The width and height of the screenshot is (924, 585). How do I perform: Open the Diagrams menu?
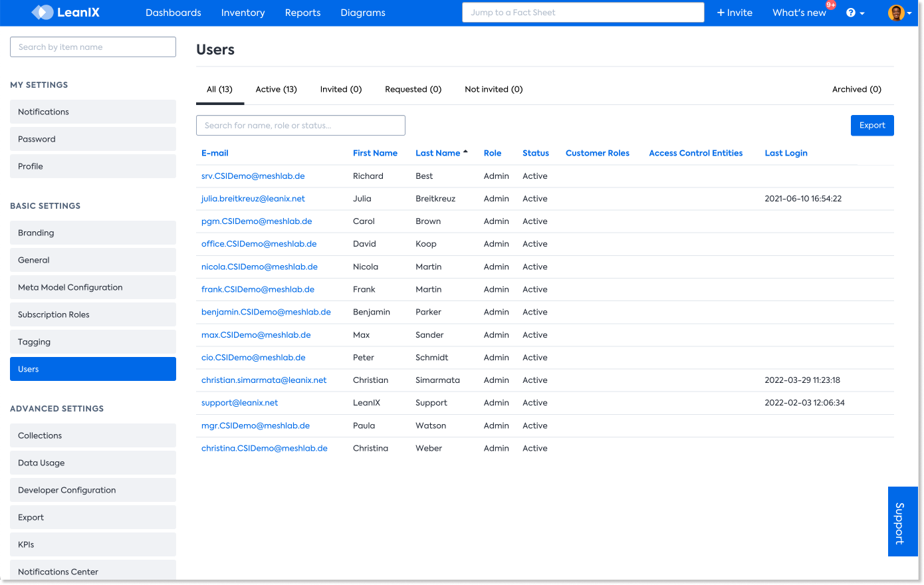coord(363,13)
